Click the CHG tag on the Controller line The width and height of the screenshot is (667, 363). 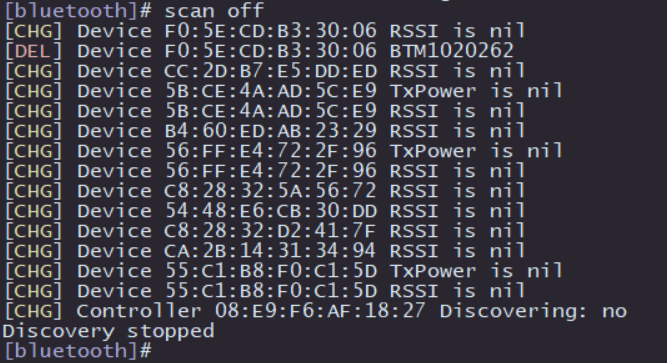[34, 311]
